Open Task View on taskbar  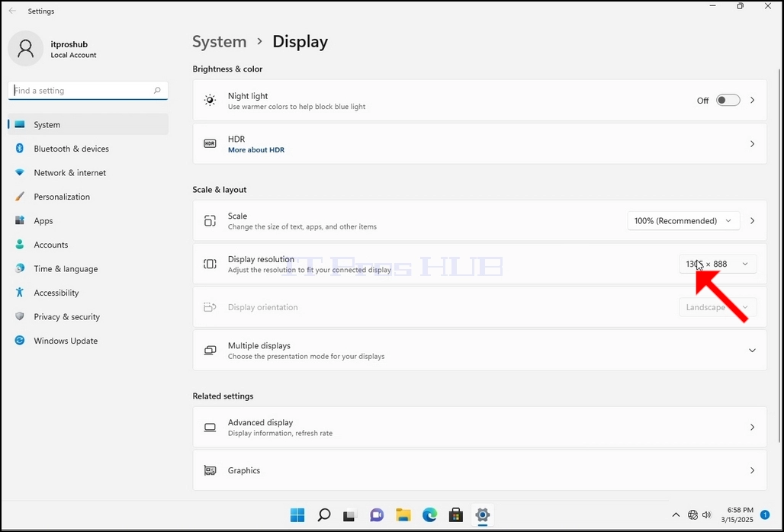click(350, 514)
